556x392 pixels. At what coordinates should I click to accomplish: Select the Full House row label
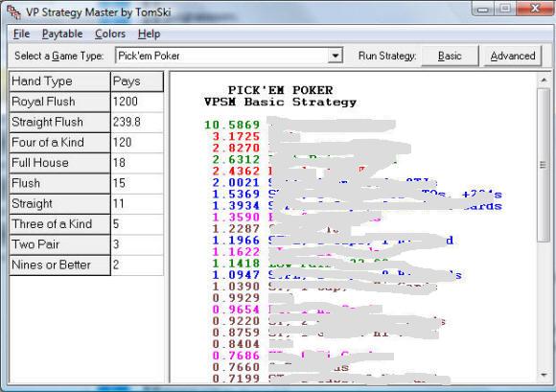point(59,163)
